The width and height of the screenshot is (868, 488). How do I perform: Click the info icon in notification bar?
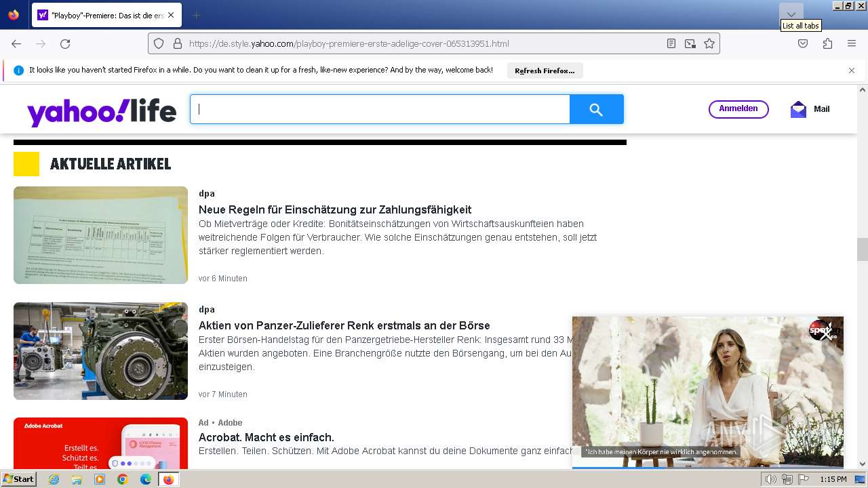(19, 70)
